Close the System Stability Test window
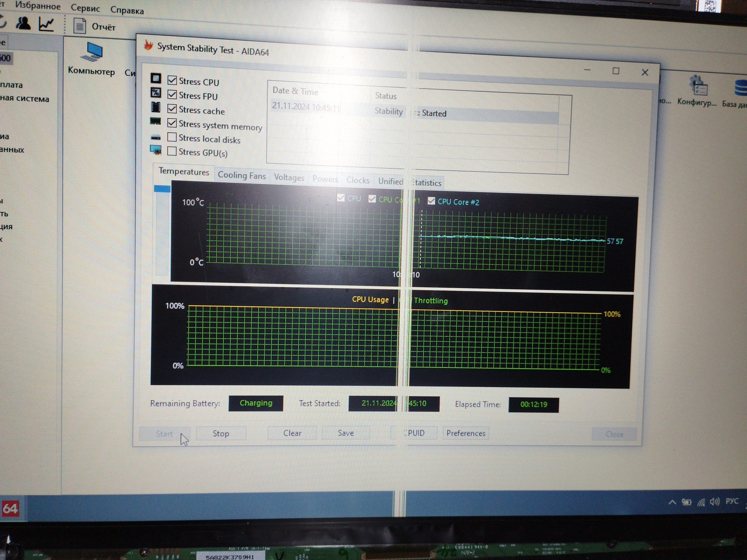Screen dimensions: 747x560 click(x=645, y=72)
